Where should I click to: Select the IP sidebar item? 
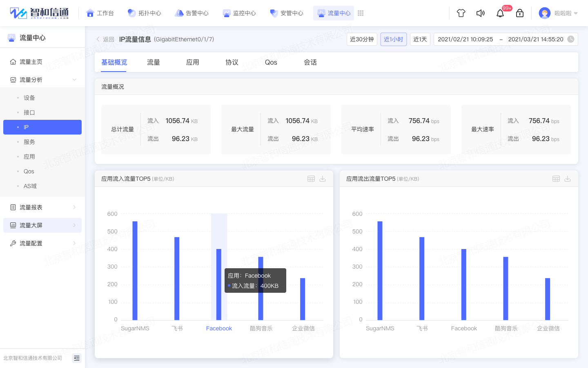42,127
